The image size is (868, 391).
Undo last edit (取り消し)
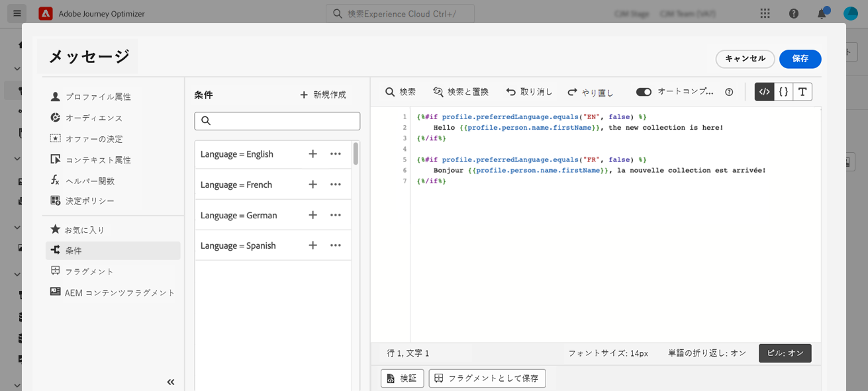tap(529, 92)
